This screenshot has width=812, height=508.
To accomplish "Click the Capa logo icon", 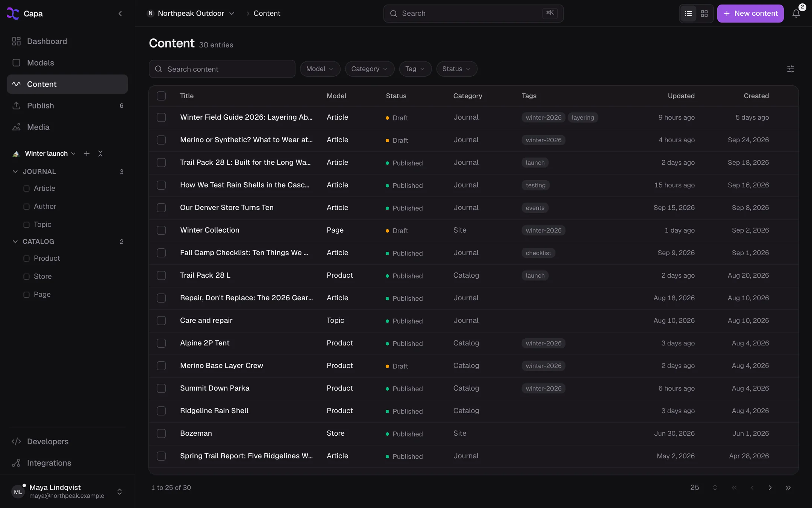I will coord(13,14).
